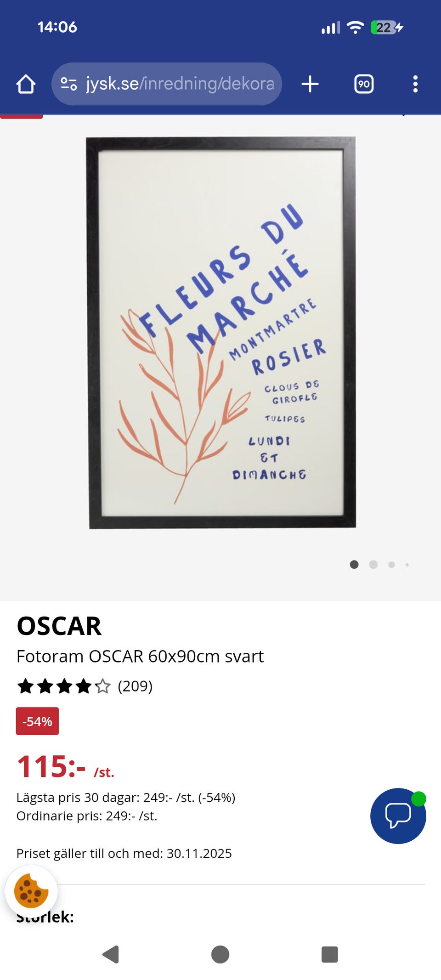Select the first image carousel dot
The width and height of the screenshot is (441, 980).
tap(354, 565)
